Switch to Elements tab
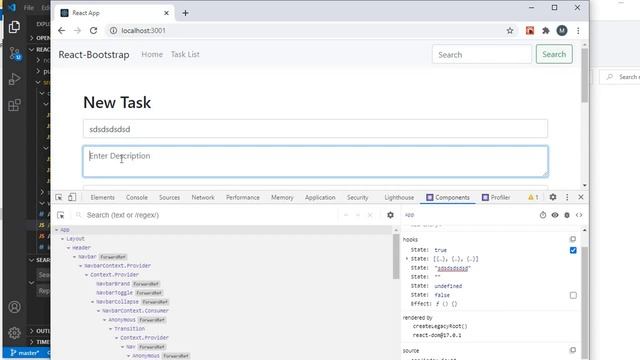The height and width of the screenshot is (360, 640). [x=102, y=197]
